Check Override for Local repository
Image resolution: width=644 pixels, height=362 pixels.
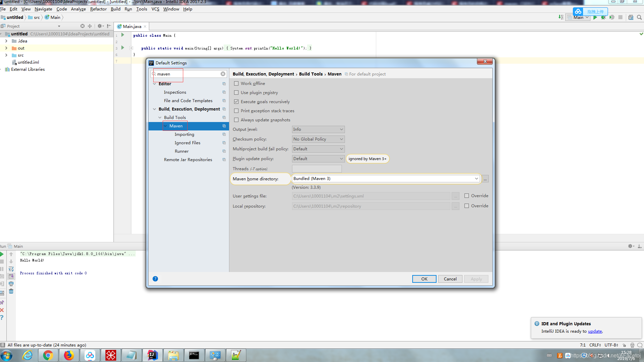466,206
